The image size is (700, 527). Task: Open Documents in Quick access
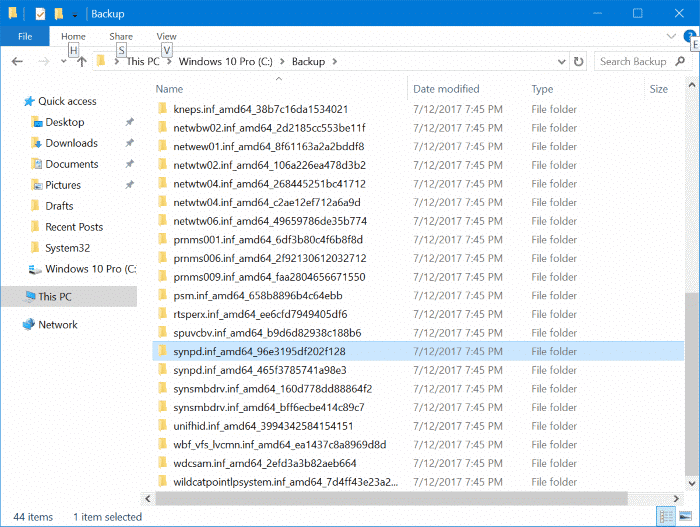click(x=71, y=164)
